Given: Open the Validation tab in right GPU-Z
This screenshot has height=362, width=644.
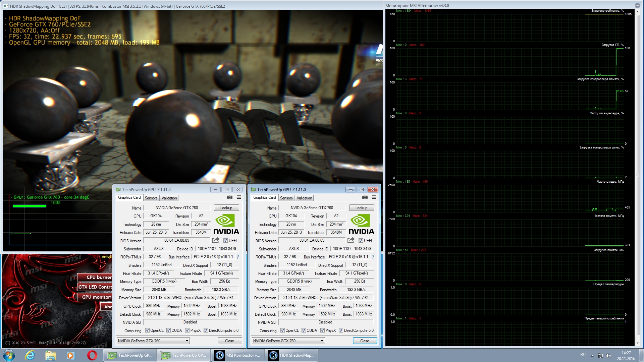Looking at the screenshot, I should (304, 198).
